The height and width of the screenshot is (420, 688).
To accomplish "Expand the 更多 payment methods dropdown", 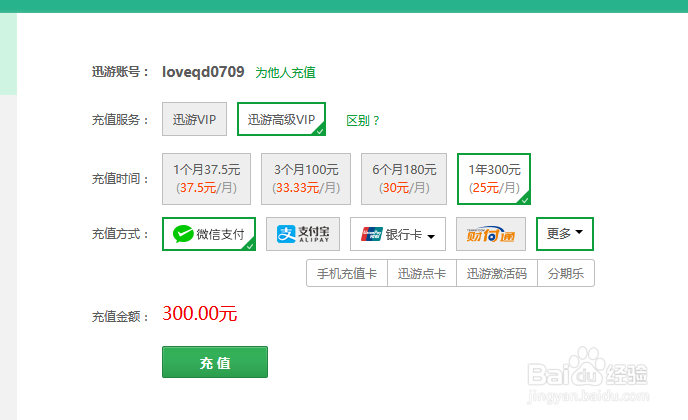I will 565,234.
